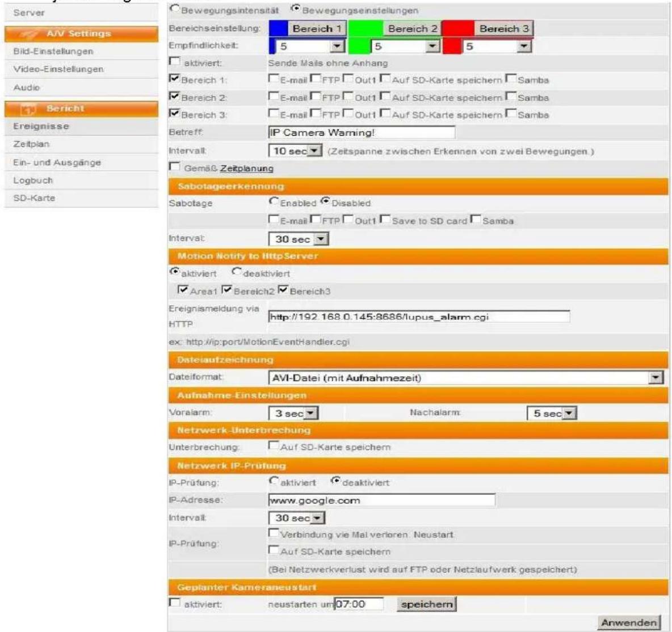The width and height of the screenshot is (672, 632).
Task: Open the 10 sec Intervall dropdown
Action: [295, 151]
